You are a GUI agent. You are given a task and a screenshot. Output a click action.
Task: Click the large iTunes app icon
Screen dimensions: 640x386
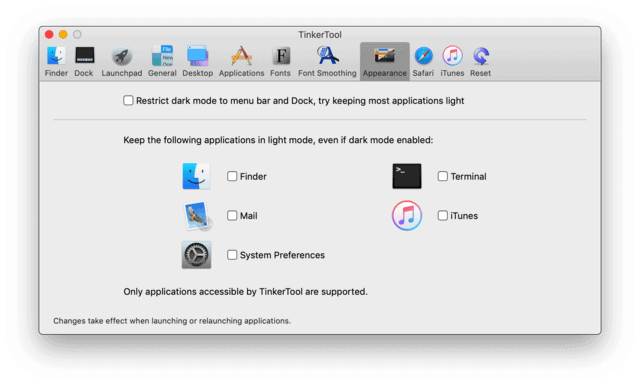(407, 215)
